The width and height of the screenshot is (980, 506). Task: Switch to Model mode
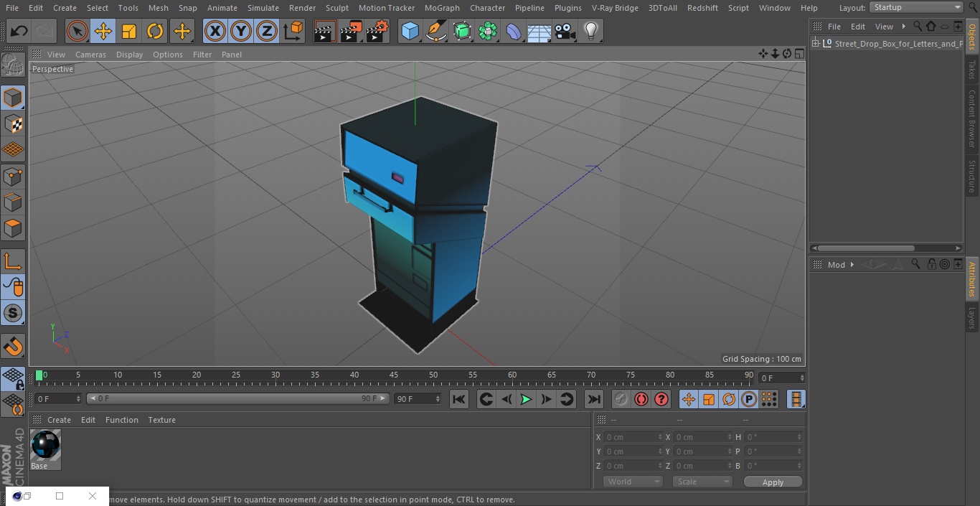[x=13, y=98]
